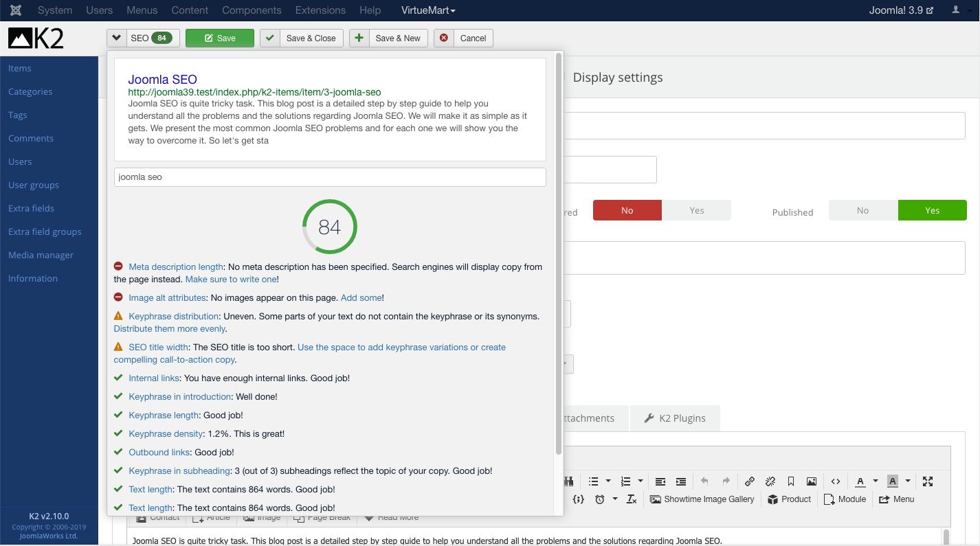This screenshot has width=980, height=546.
Task: Open the VirtueMart dropdown menu
Action: (x=428, y=10)
